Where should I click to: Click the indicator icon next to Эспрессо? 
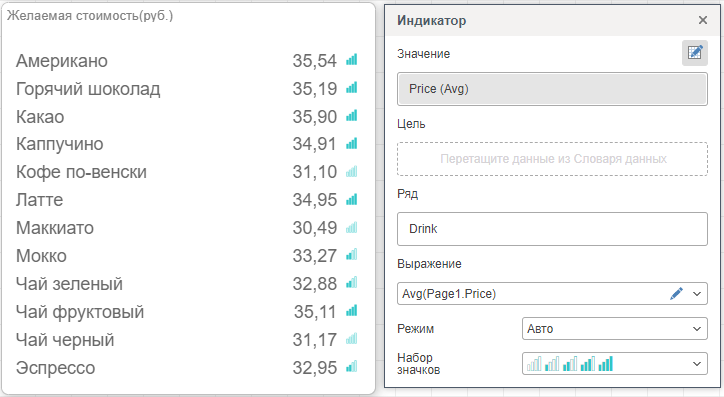point(352,367)
